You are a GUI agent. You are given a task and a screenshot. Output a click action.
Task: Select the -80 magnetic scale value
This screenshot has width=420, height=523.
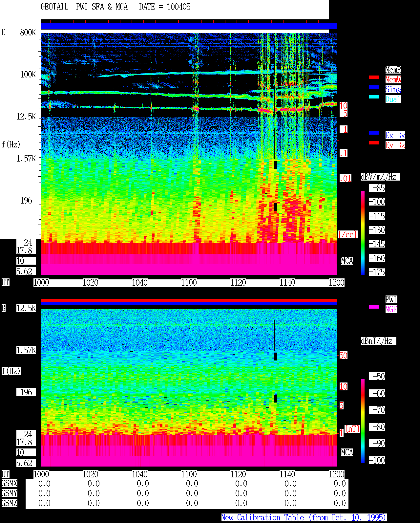377,427
